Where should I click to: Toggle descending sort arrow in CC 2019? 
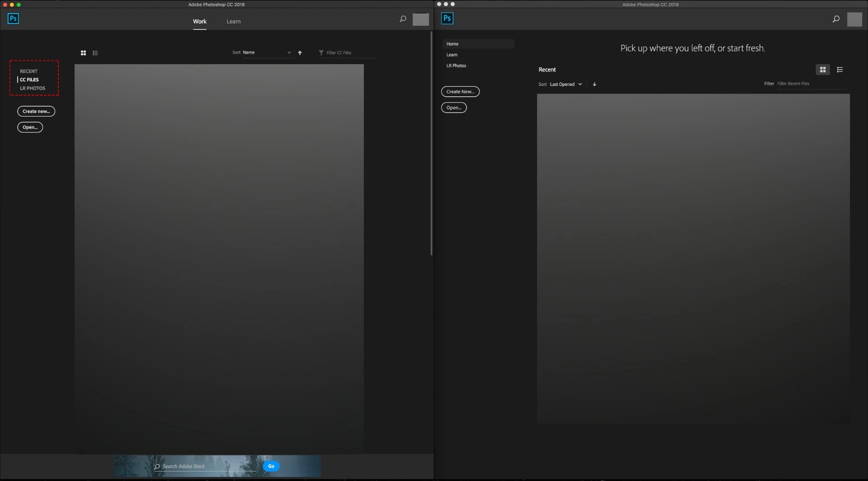point(594,84)
